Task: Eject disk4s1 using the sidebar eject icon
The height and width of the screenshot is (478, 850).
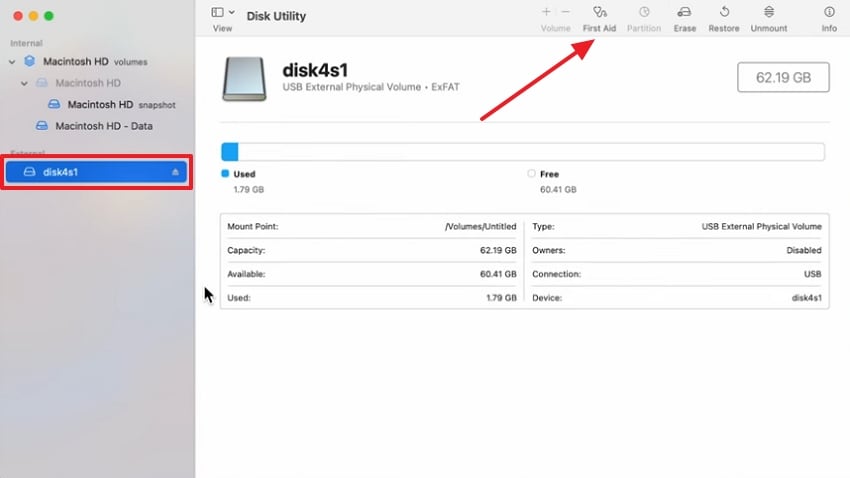Action: (x=175, y=172)
